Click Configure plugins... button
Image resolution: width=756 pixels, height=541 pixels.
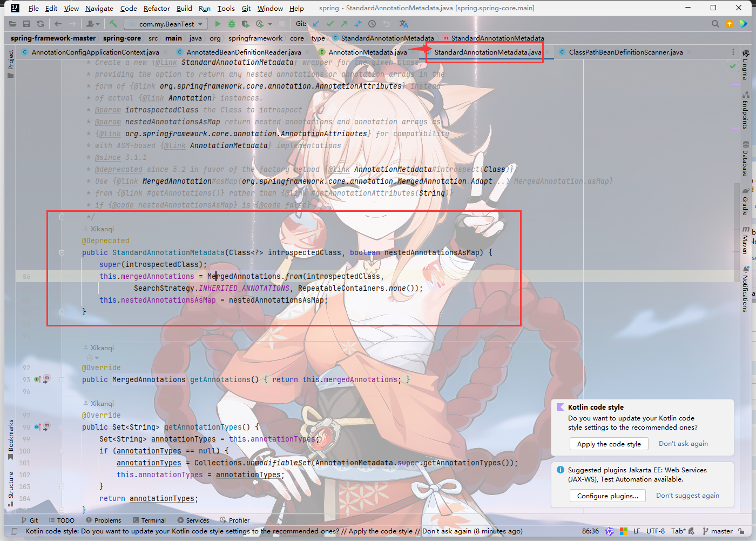click(607, 496)
